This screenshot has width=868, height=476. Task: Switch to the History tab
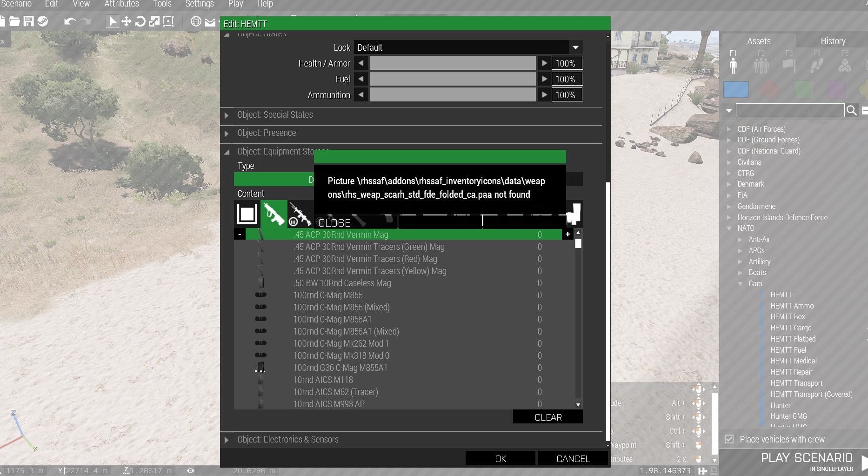[833, 41]
